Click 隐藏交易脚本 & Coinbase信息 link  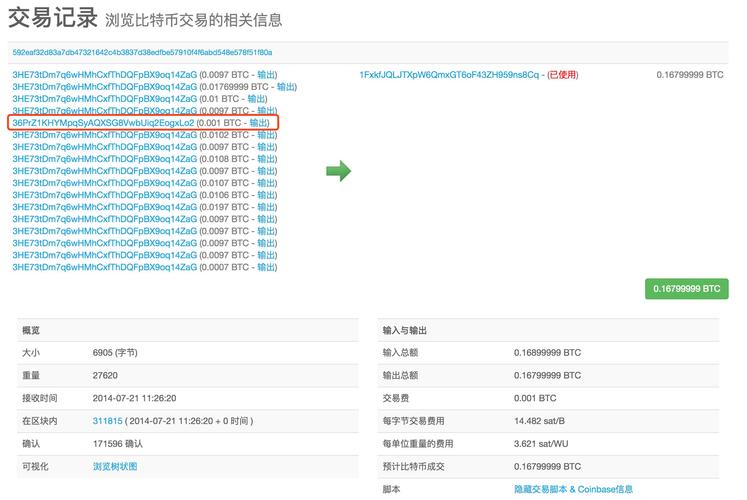point(573,489)
